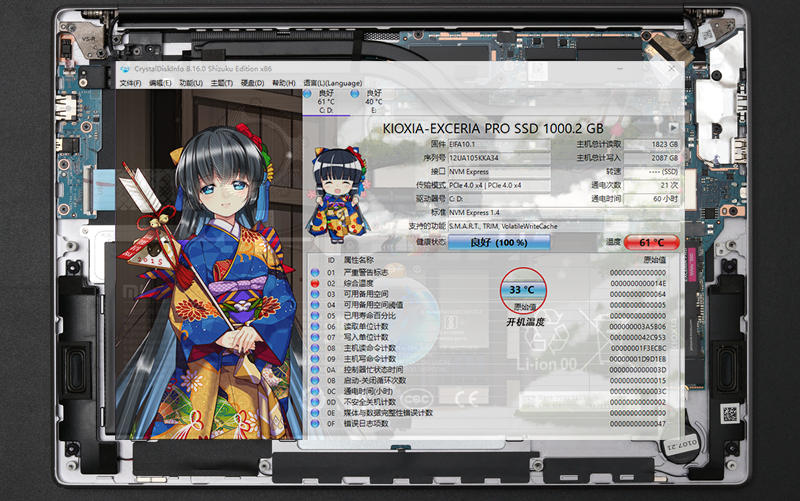Click status orb for attribute 03 可用备用空间
This screenshot has height=501, width=800.
pos(315,294)
